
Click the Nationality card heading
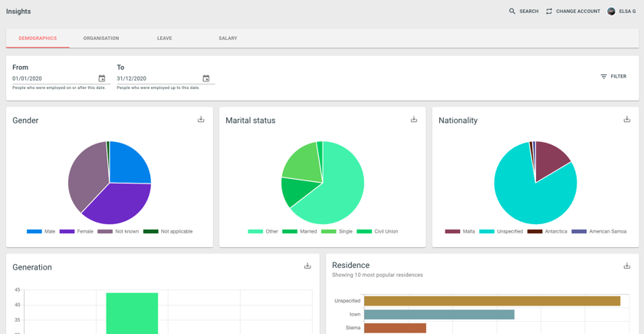[458, 121]
